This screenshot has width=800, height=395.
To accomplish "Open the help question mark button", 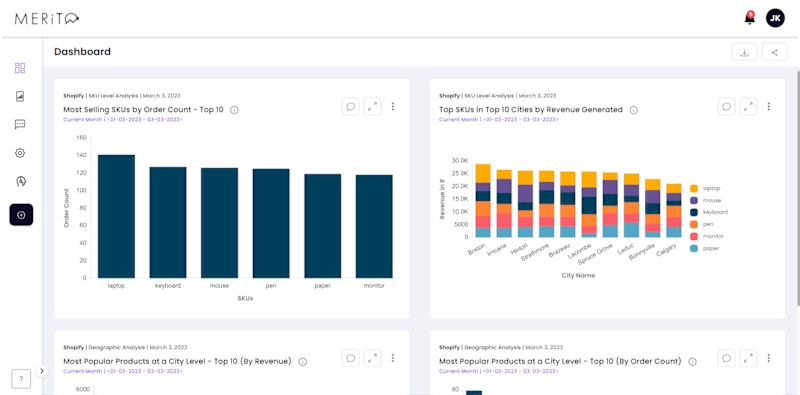I will pos(21,379).
